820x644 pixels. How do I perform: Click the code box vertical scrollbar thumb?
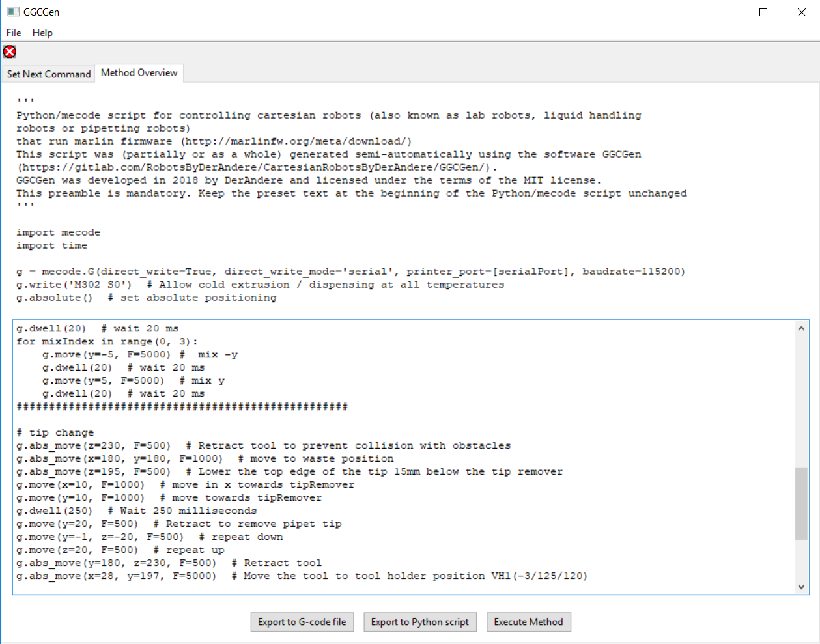pos(801,503)
